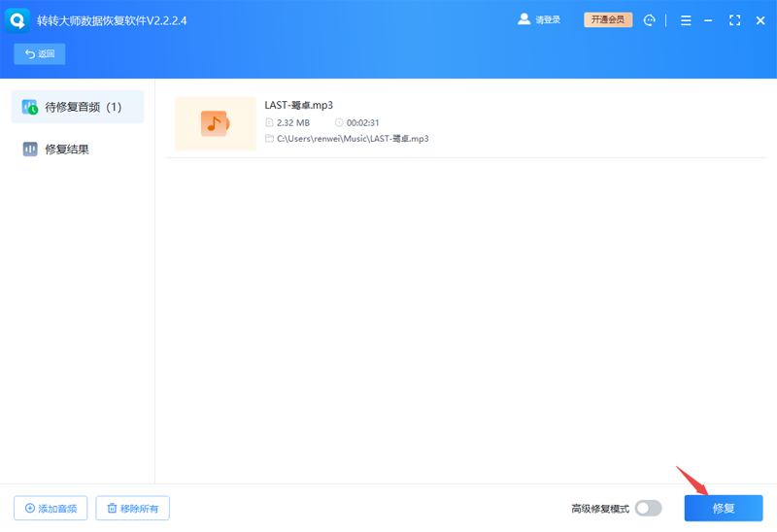
Task: Open the hamburger menu icon
Action: 686,20
